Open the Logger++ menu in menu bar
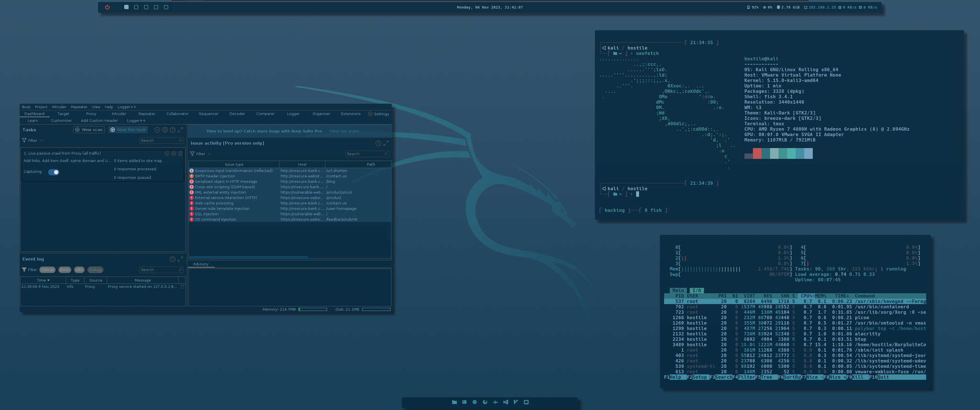The height and width of the screenshot is (410, 980). click(127, 107)
